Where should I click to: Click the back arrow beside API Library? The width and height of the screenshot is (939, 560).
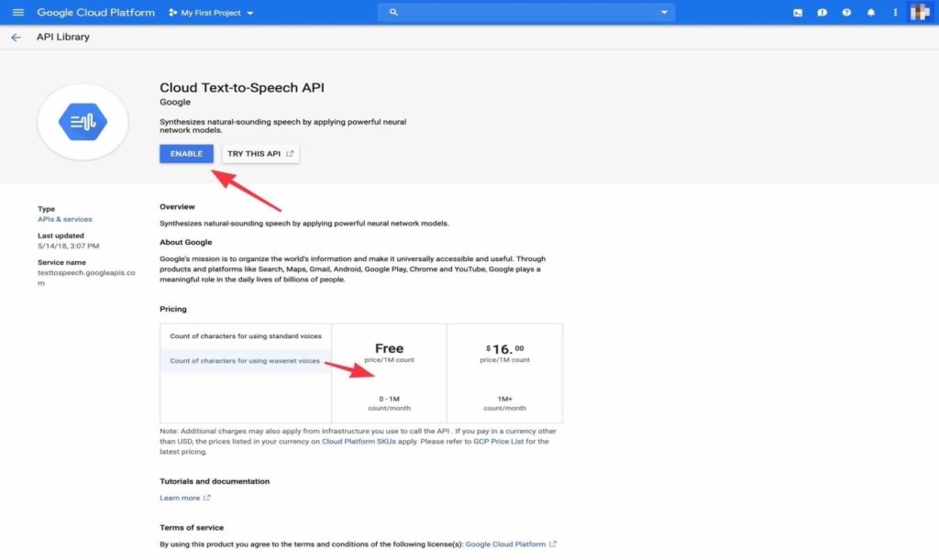pos(16,38)
